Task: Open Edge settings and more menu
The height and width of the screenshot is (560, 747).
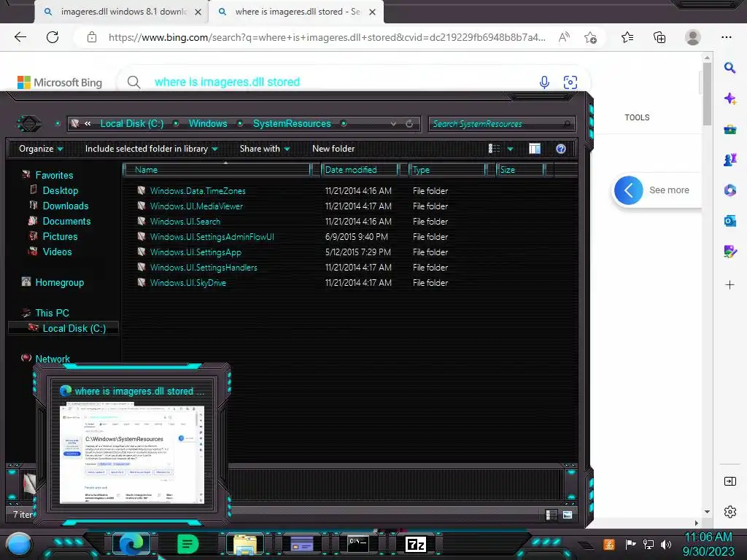Action: [727, 37]
